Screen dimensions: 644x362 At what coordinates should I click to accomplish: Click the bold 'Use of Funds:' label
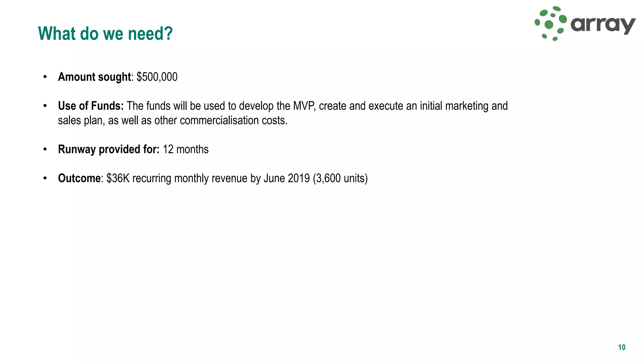coord(91,106)
